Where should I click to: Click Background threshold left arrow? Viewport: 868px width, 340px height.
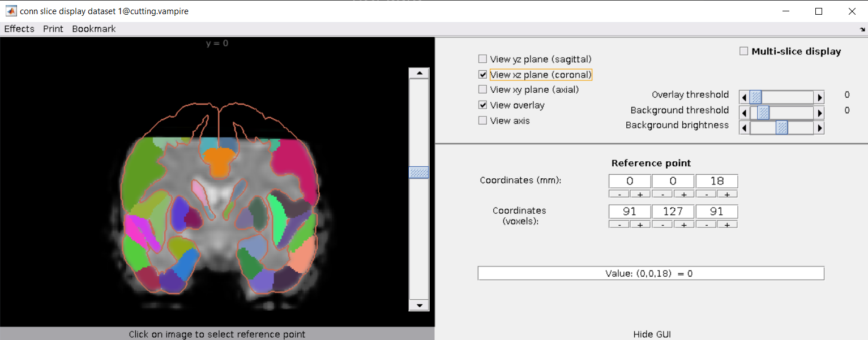745,113
